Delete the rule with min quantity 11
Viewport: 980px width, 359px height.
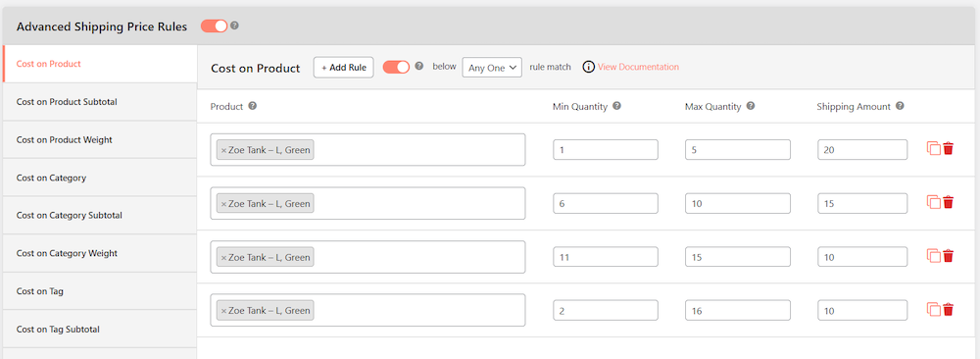pyautogui.click(x=948, y=256)
